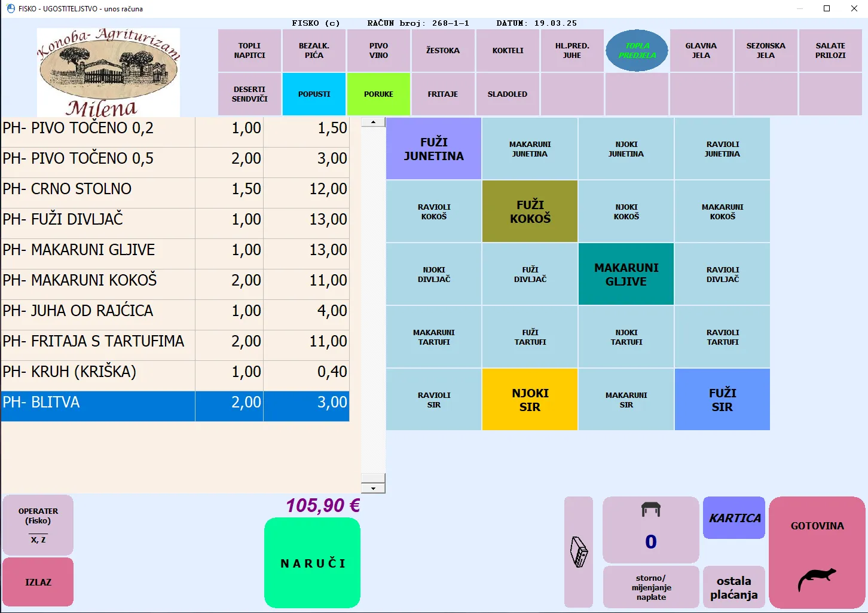The image size is (868, 613).
Task: Open the TOPLA PREDJELA category
Action: [x=637, y=51]
